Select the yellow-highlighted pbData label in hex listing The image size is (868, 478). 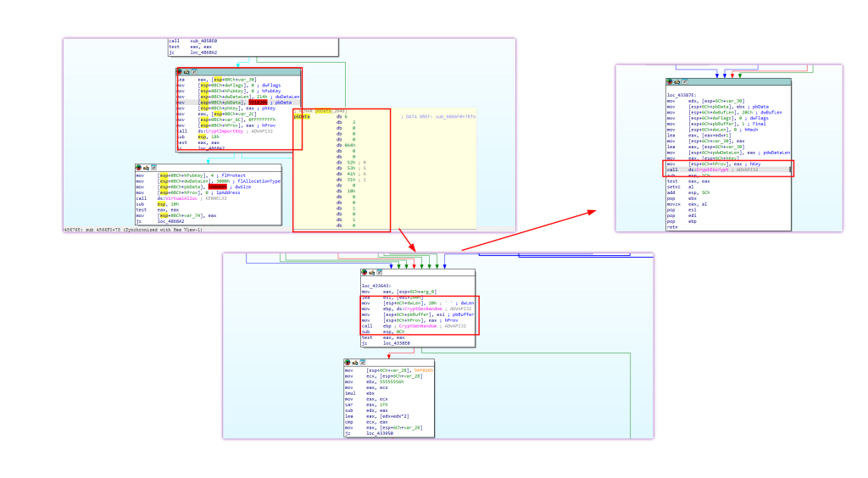[303, 117]
